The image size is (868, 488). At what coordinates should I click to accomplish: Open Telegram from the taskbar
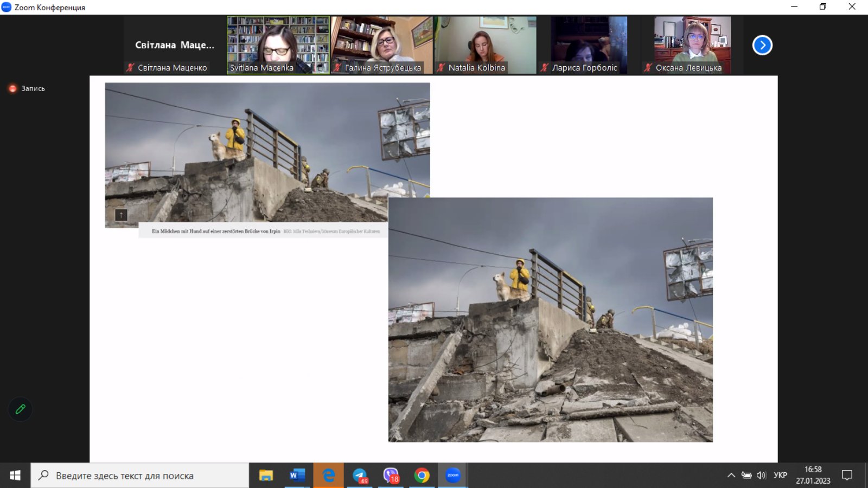(x=360, y=476)
